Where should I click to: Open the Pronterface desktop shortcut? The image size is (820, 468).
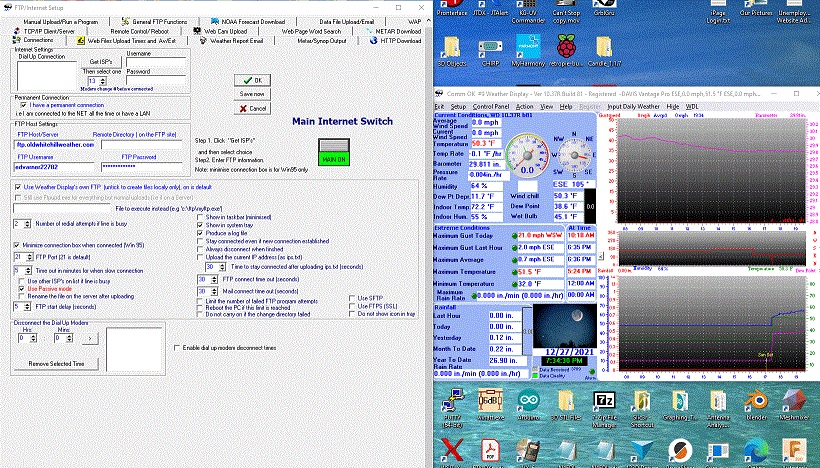pos(452,9)
